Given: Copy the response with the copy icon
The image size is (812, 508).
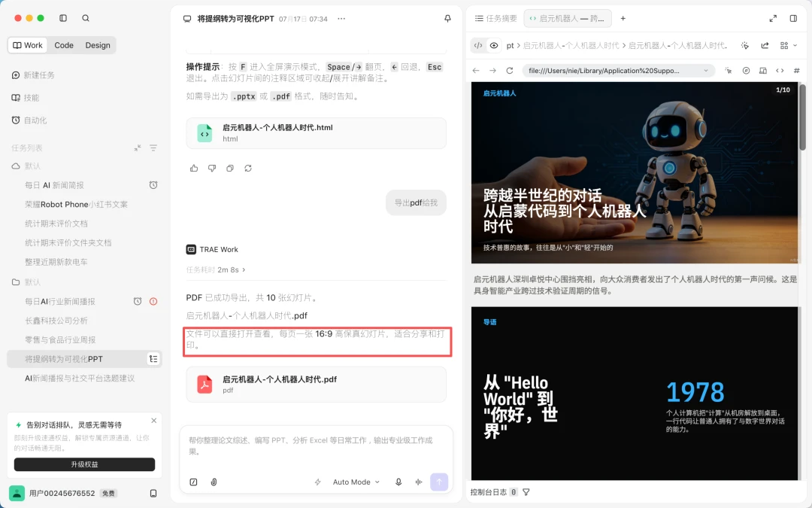Looking at the screenshot, I should (x=230, y=168).
